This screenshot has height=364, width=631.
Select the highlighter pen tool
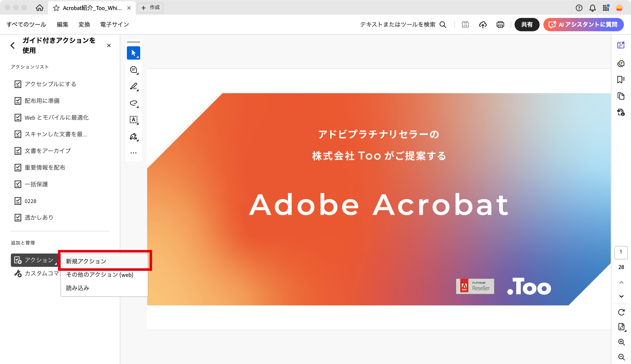[134, 86]
